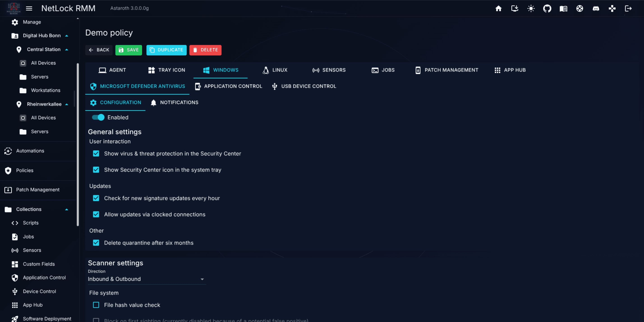Open the Discord community icon
This screenshot has height=322, width=644.
point(596,9)
